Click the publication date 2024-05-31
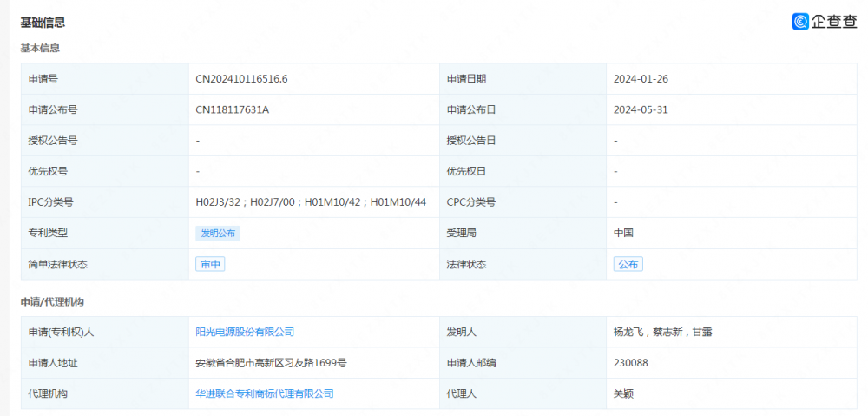Viewport: 868px width, 416px height. 640,109
